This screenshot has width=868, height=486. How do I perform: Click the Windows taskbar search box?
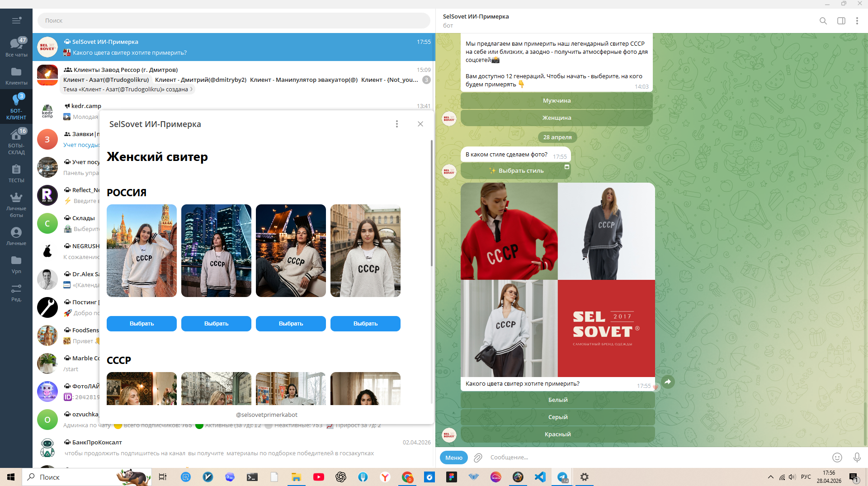tap(86, 477)
